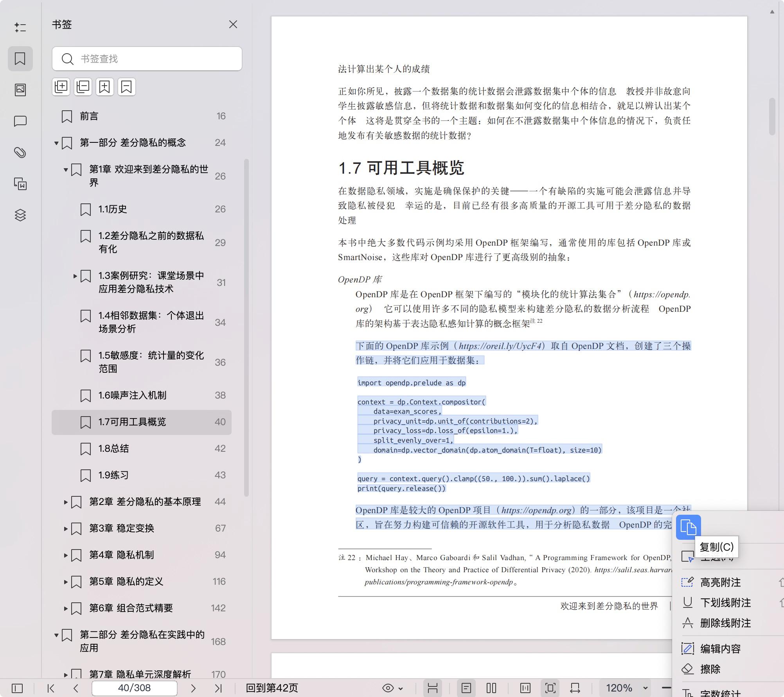The height and width of the screenshot is (697, 784).
Task: Open the https://opendp.org link in text
Action: (x=536, y=510)
